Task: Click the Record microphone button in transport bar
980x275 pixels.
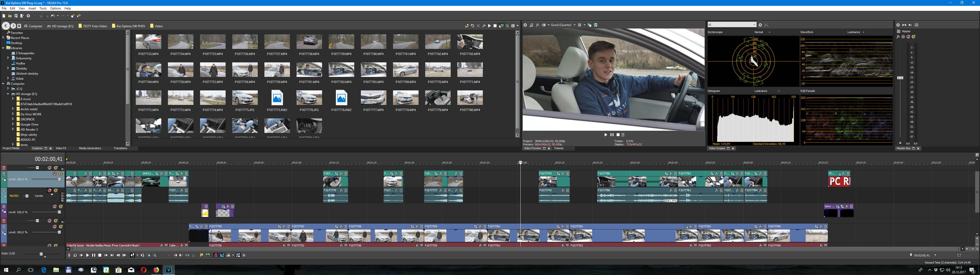Action: (69, 255)
